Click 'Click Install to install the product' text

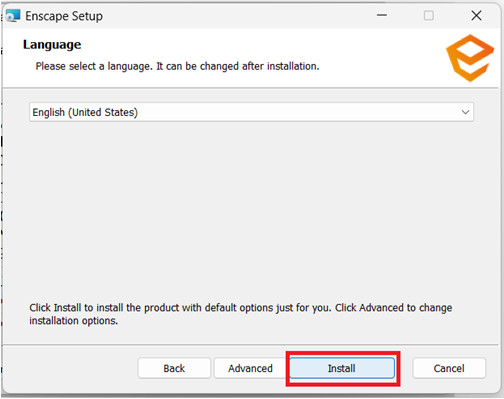point(240,314)
